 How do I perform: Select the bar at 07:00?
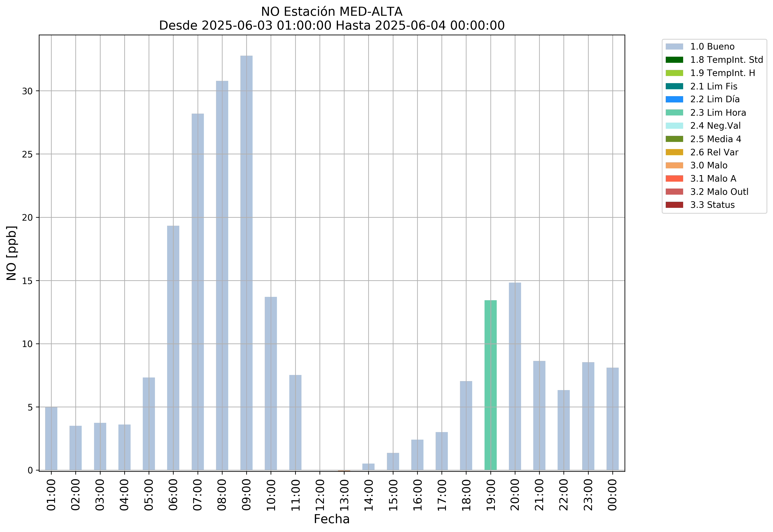[198, 292]
